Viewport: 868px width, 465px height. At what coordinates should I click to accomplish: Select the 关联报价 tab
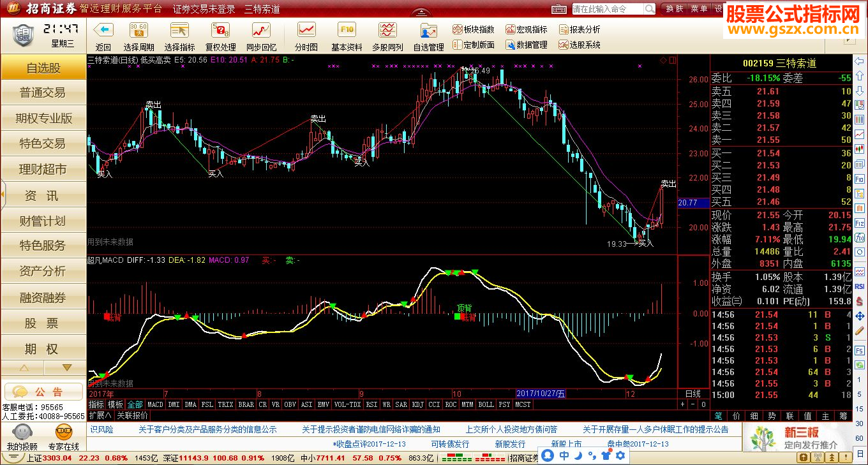tap(133, 415)
